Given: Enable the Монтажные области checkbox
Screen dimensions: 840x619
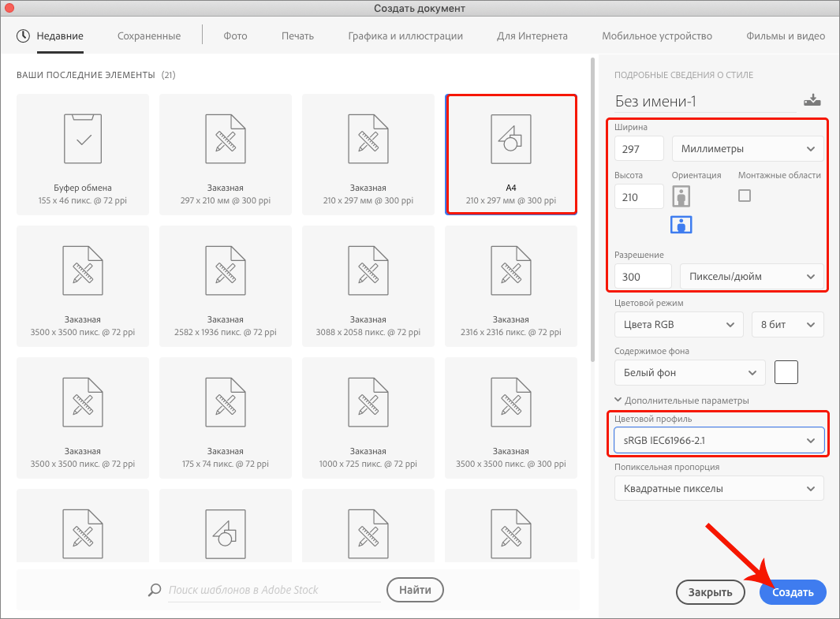Looking at the screenshot, I should click(745, 196).
